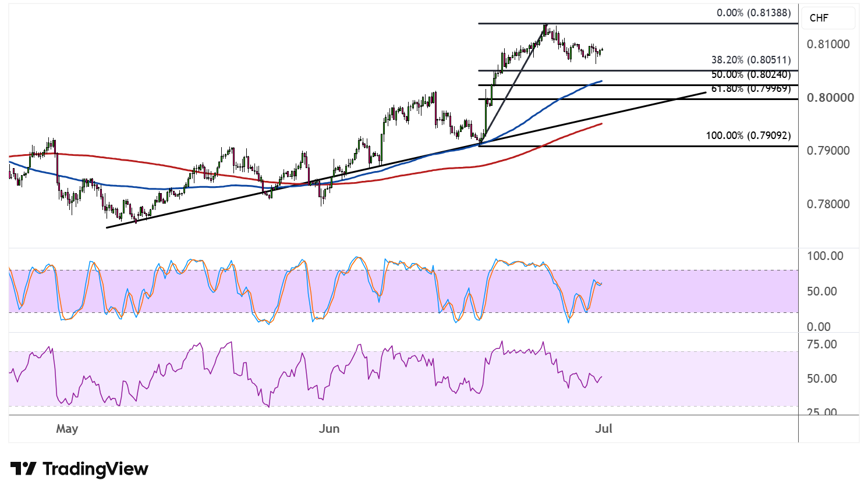Click the 50.00 RSI scale label
Viewport: 868px width, 495px height.
coord(822,379)
